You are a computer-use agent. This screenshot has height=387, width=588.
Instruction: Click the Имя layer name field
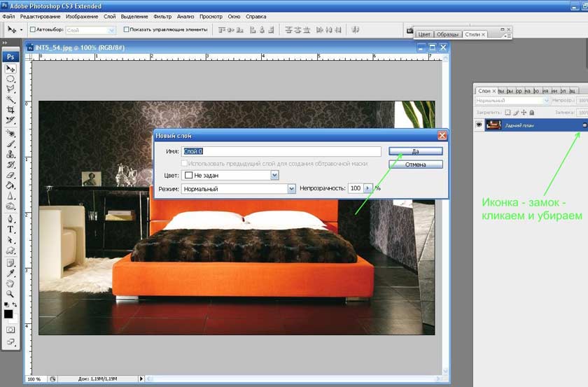coord(281,151)
